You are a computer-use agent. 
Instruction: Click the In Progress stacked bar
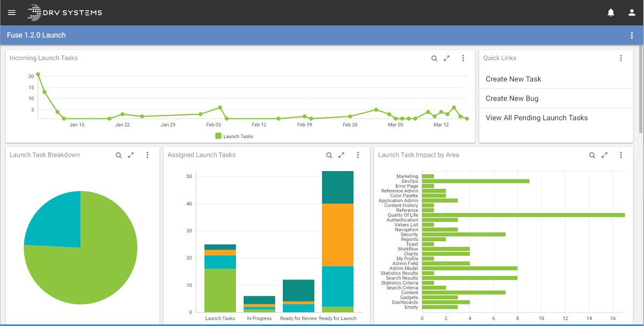(259, 304)
